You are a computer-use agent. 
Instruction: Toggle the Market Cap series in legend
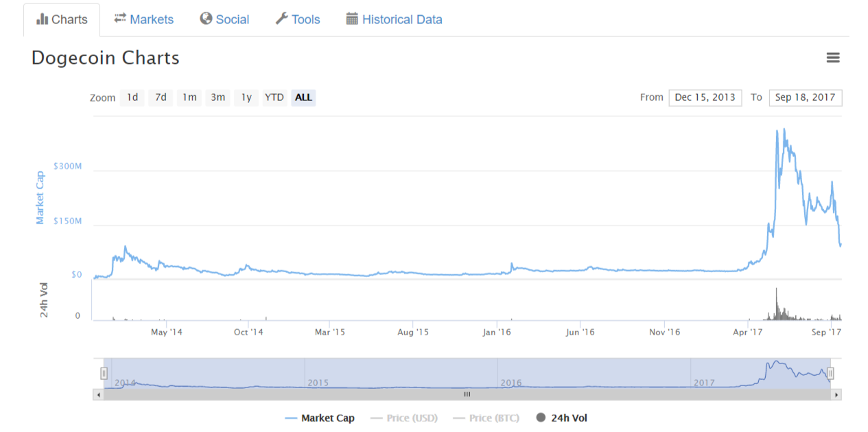click(320, 418)
